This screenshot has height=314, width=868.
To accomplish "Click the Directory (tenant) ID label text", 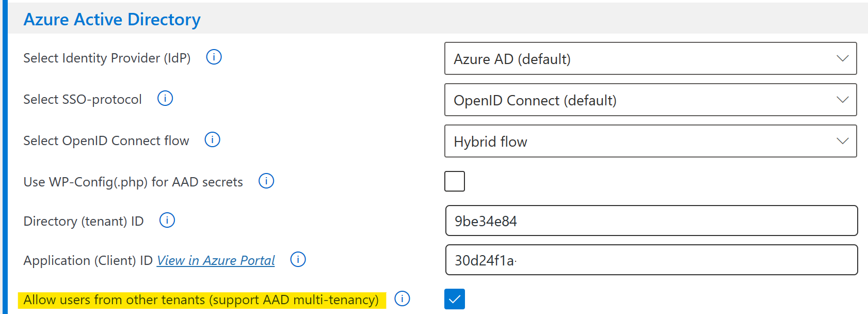I will [84, 221].
